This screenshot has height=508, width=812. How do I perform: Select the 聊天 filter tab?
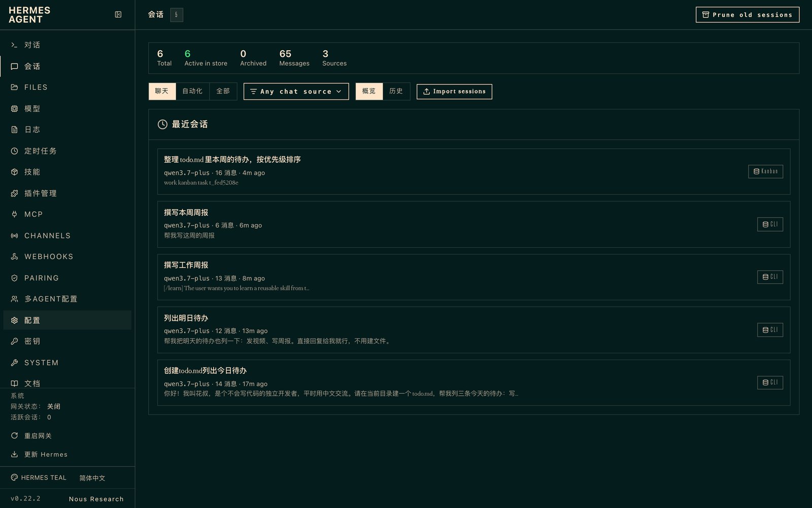(162, 91)
